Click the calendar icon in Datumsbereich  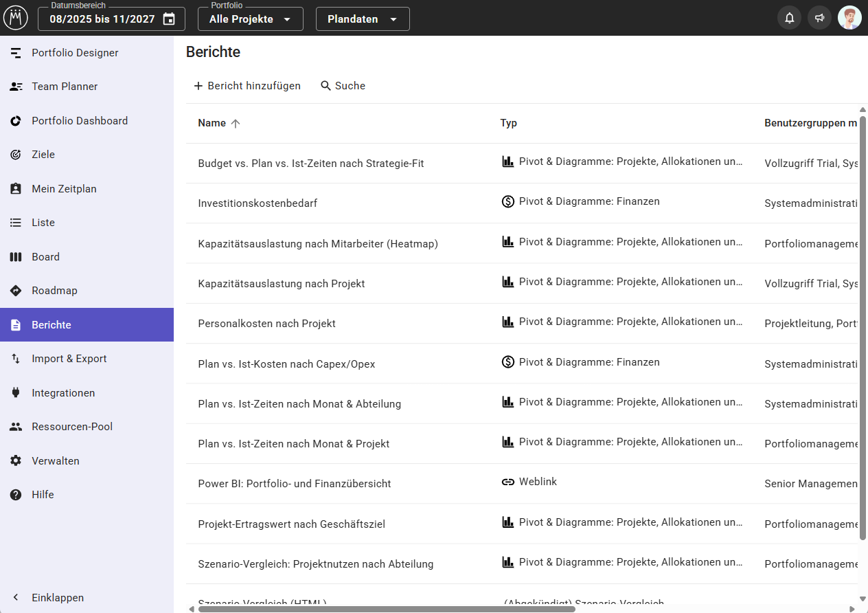coord(169,19)
